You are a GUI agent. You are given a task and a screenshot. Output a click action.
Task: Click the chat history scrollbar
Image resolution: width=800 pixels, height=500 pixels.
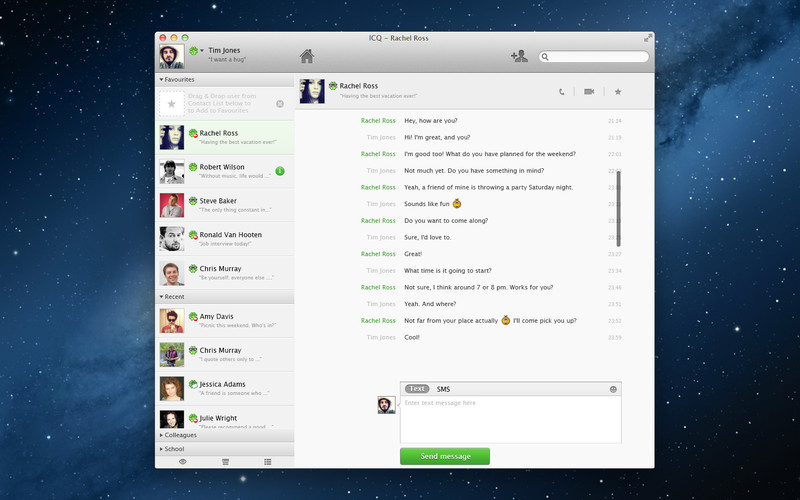click(618, 209)
